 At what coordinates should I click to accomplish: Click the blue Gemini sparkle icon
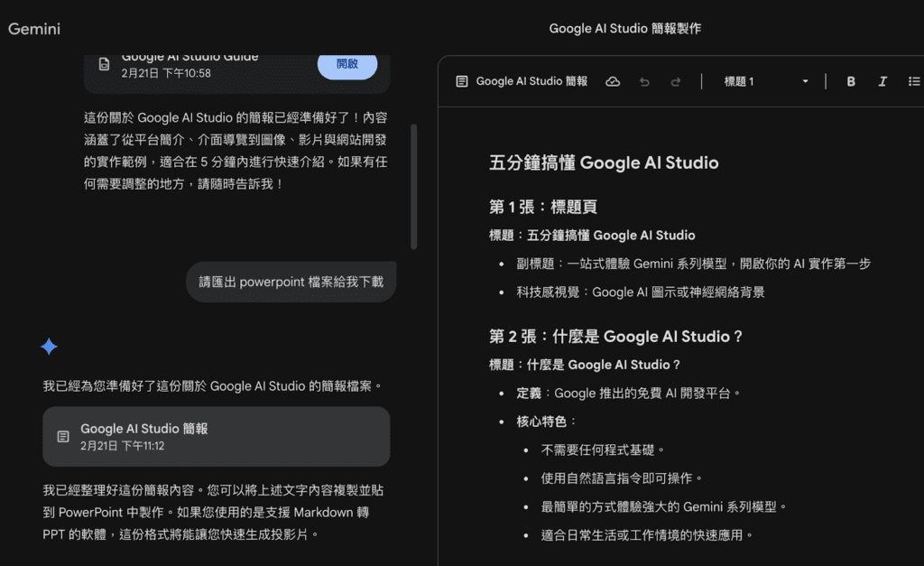(50, 347)
